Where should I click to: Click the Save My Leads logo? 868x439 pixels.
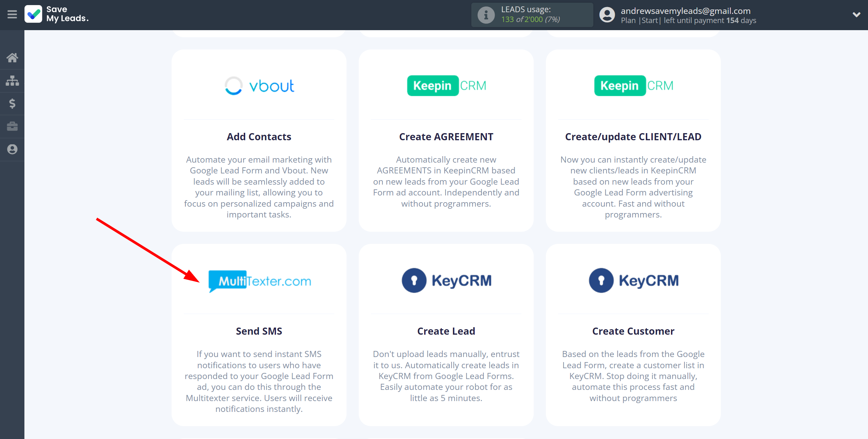(x=57, y=14)
